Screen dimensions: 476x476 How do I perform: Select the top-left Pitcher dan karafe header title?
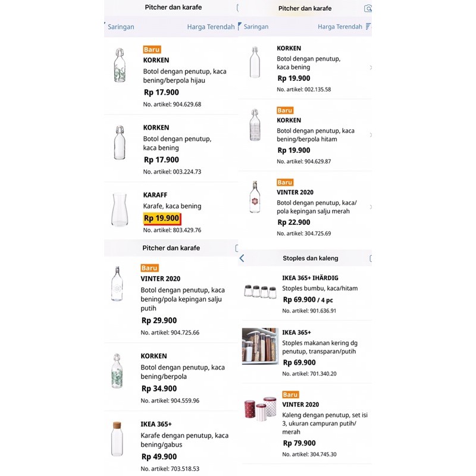point(173,8)
